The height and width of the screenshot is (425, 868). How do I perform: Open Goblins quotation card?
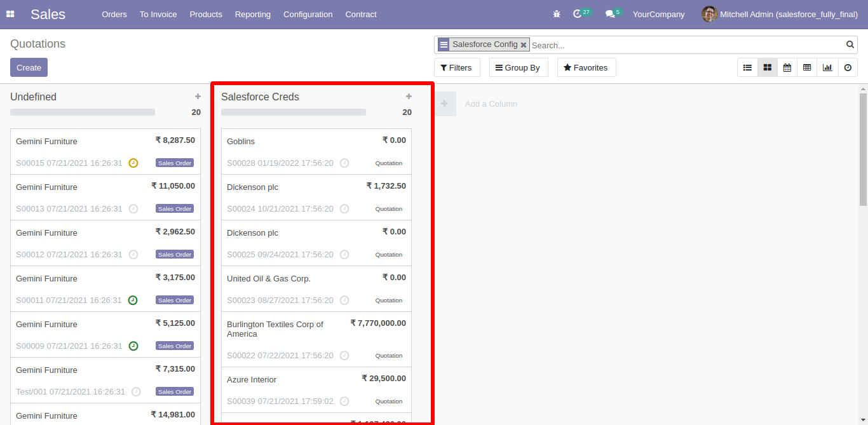316,152
